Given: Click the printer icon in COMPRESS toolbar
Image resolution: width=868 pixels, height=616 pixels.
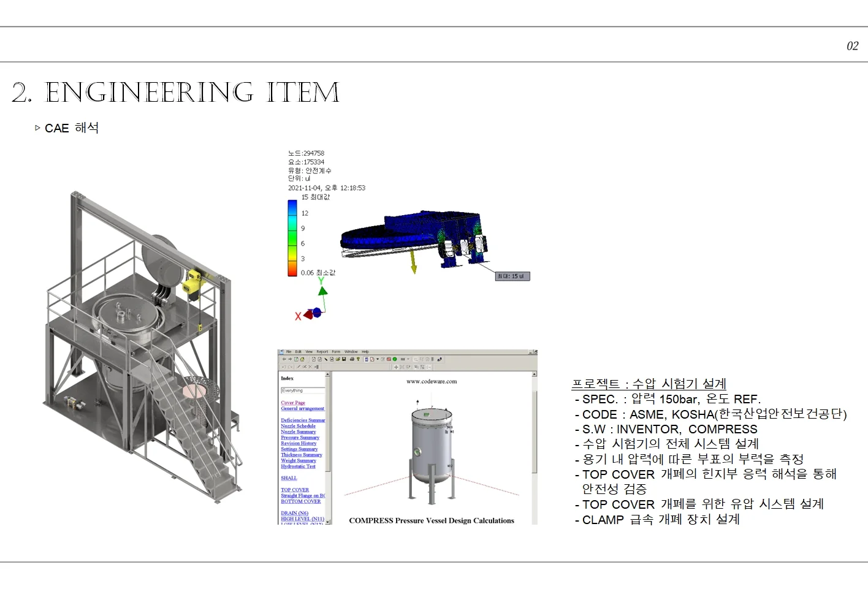Looking at the screenshot, I should [x=352, y=359].
